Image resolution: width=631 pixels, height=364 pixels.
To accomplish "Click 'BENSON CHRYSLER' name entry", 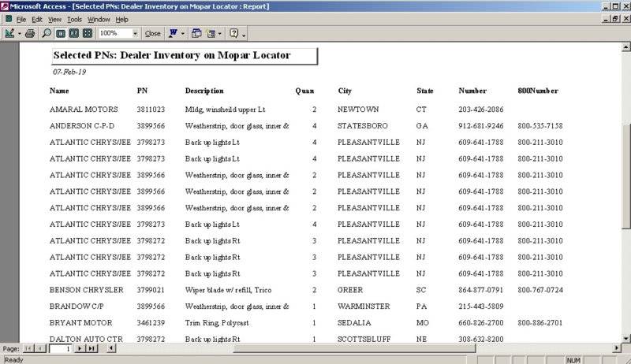I will click(x=87, y=290).
